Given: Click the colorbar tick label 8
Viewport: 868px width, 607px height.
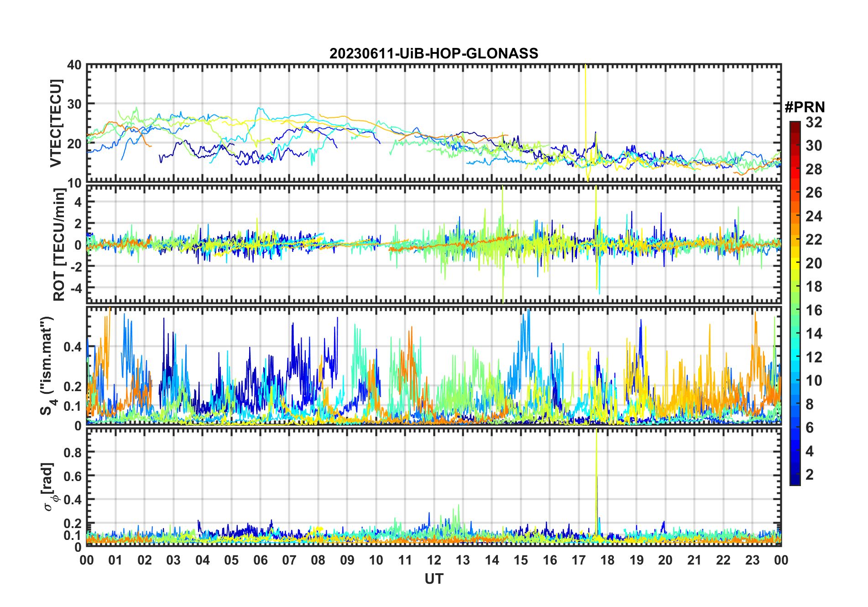Looking at the screenshot, I should (x=810, y=404).
